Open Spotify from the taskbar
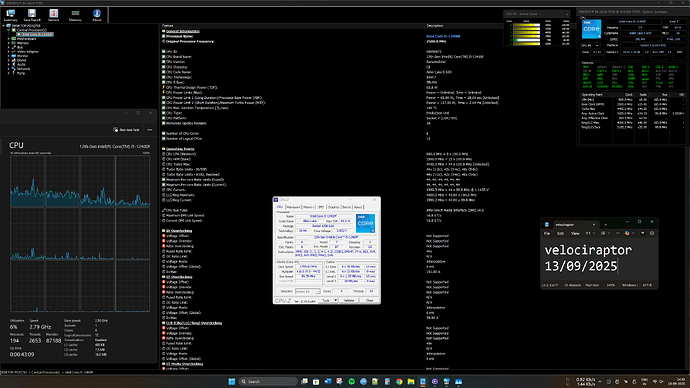The image size is (690, 388). (x=352, y=381)
